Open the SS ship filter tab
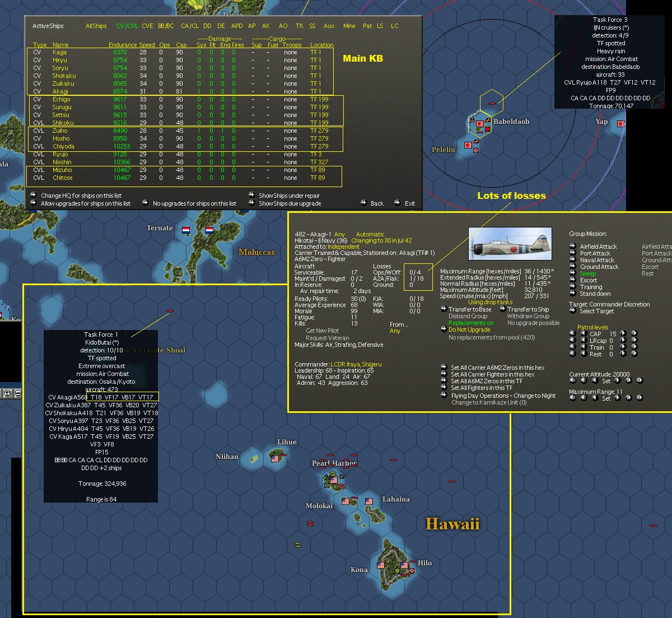672x618 pixels. tap(312, 26)
